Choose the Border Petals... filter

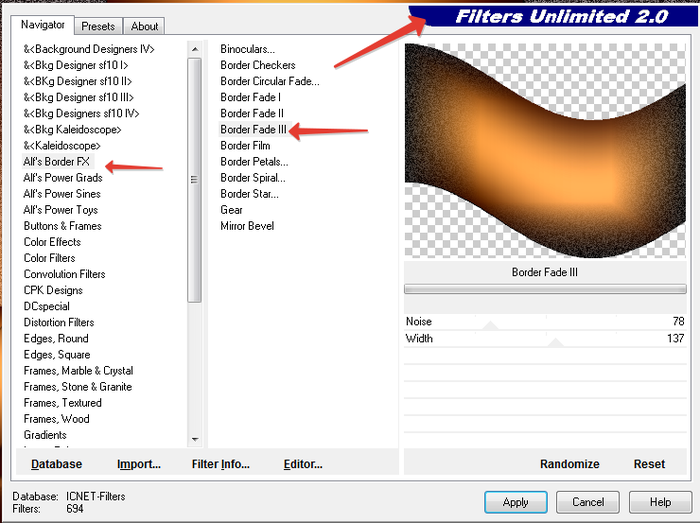pos(254,162)
